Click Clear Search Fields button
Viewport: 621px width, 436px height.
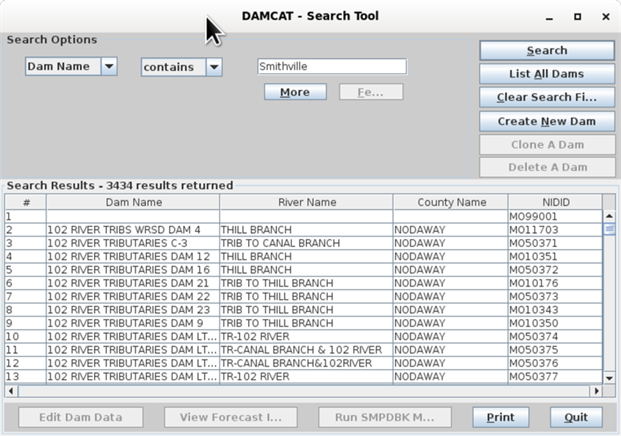point(547,97)
